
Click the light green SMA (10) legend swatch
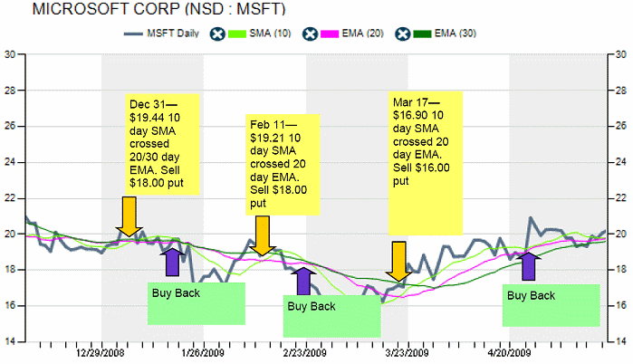[x=237, y=34]
